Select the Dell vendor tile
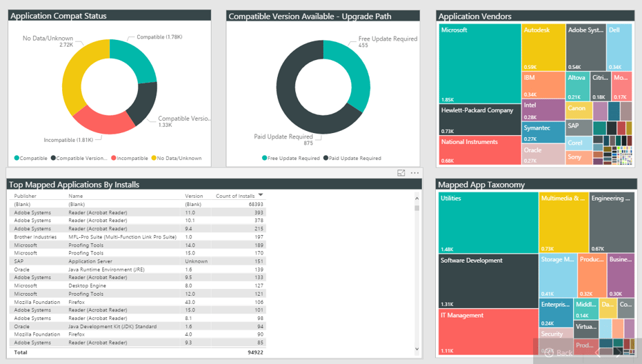The width and height of the screenshot is (642, 364). point(619,48)
